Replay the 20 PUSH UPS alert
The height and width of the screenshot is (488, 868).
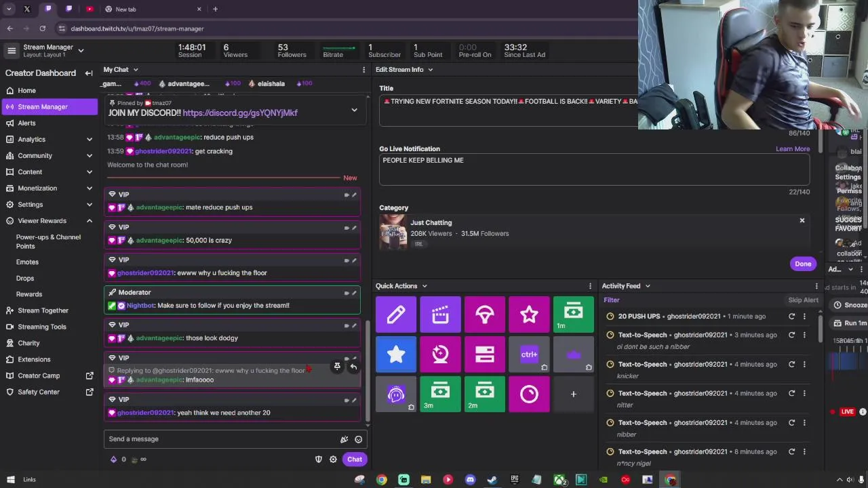point(791,317)
